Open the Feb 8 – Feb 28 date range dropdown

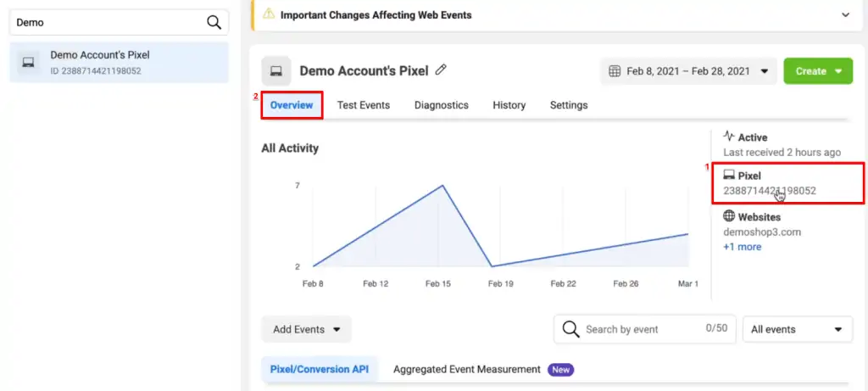(x=688, y=71)
